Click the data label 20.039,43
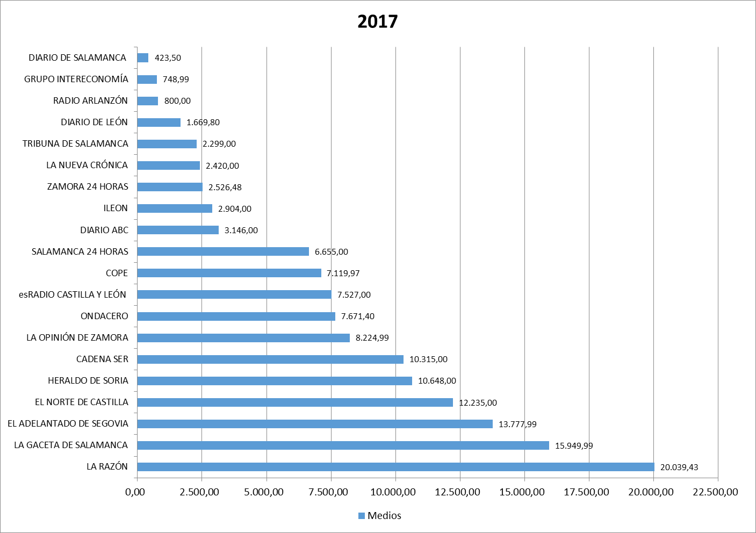 pyautogui.click(x=679, y=467)
